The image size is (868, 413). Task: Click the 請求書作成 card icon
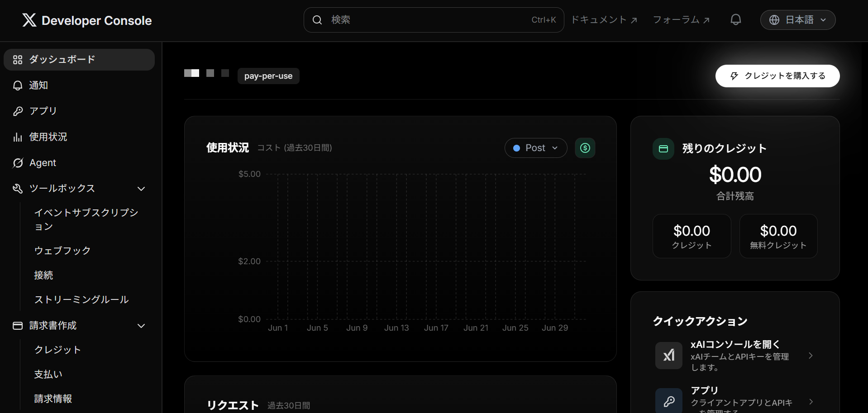pos(18,326)
